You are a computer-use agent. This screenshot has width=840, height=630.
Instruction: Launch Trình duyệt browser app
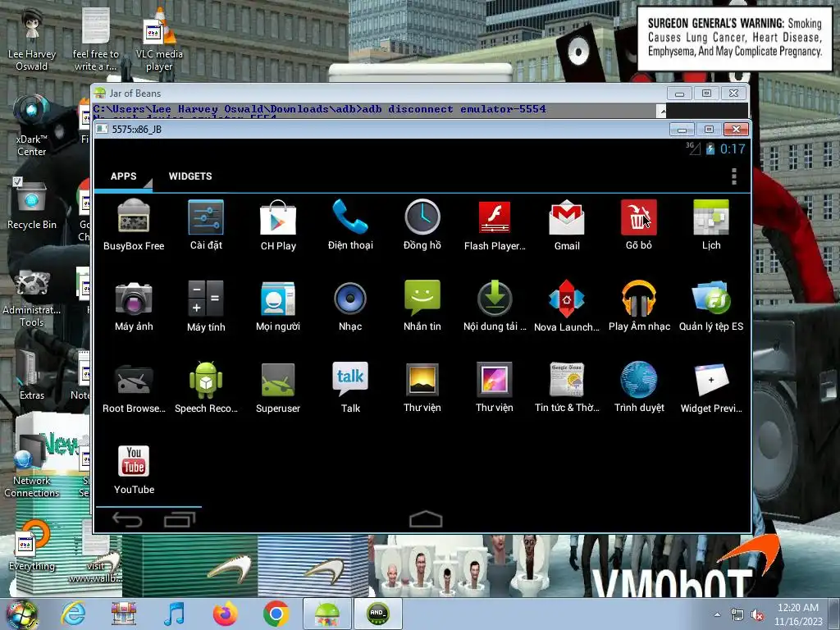638,388
